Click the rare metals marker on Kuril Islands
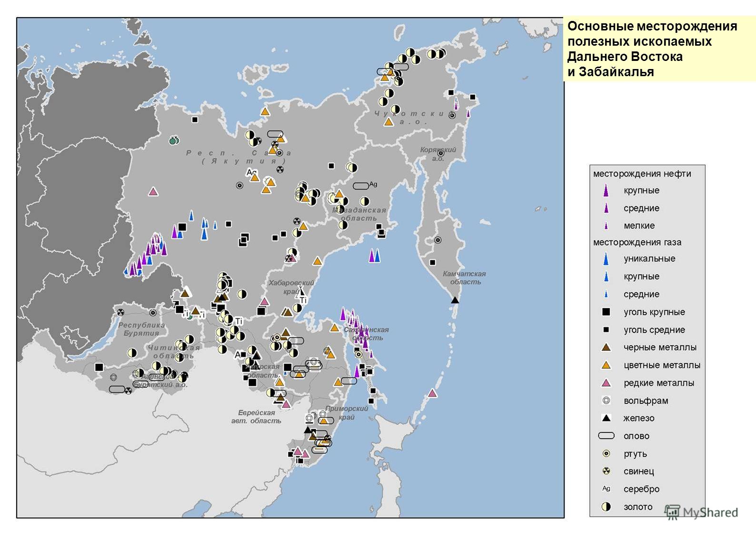Image resolution: width=756 pixels, height=534 pixels. 432,393
